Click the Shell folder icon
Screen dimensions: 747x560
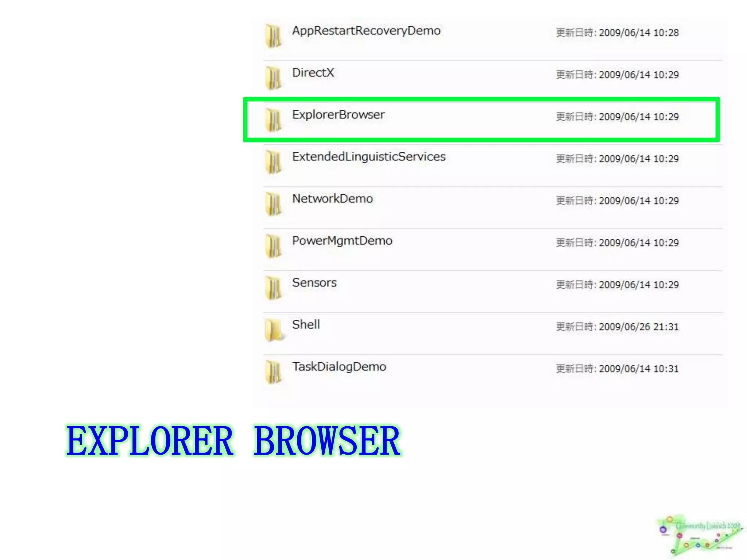(275, 330)
